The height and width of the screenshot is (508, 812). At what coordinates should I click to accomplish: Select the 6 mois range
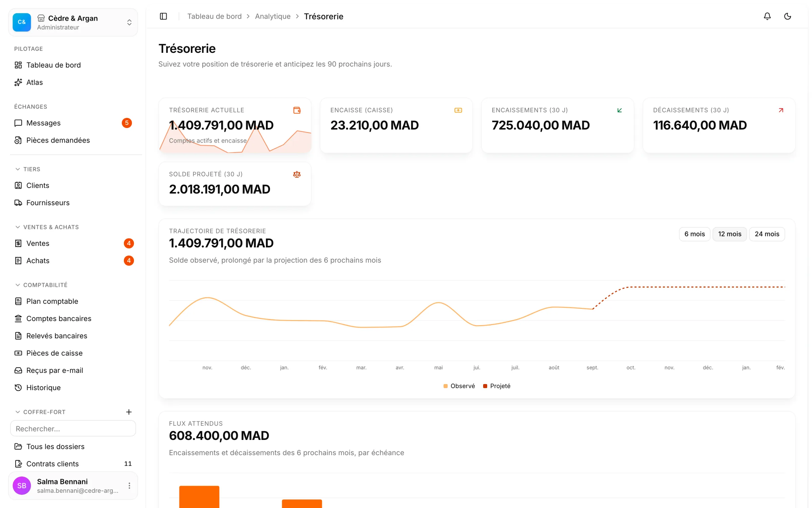694,234
